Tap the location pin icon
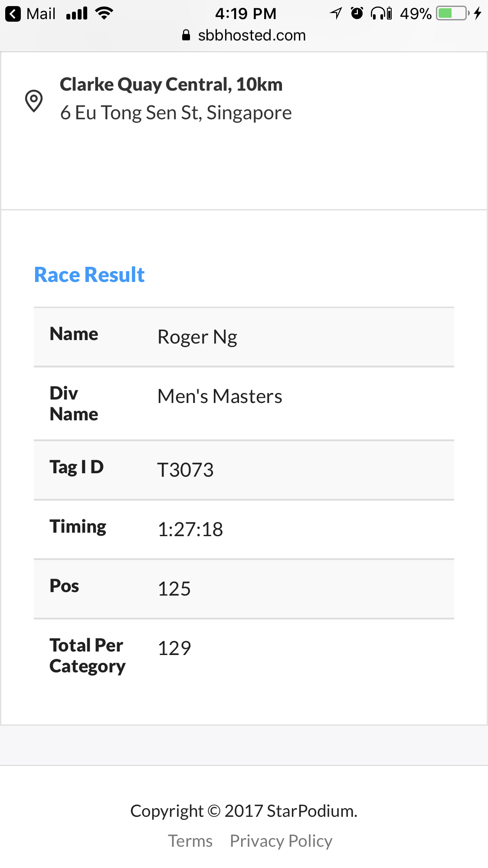This screenshot has width=488, height=868. pyautogui.click(x=34, y=101)
